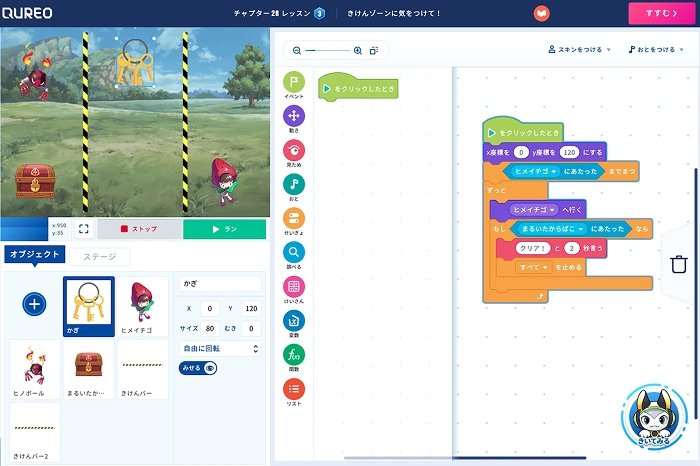
Task: Open the 調べる (Sensing) block category
Action: click(294, 256)
